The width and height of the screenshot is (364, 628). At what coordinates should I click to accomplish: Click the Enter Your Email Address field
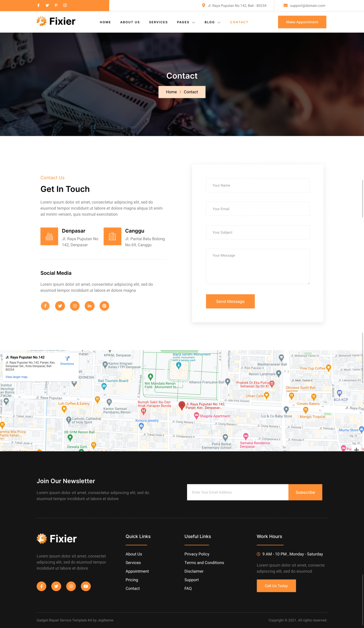[237, 492]
